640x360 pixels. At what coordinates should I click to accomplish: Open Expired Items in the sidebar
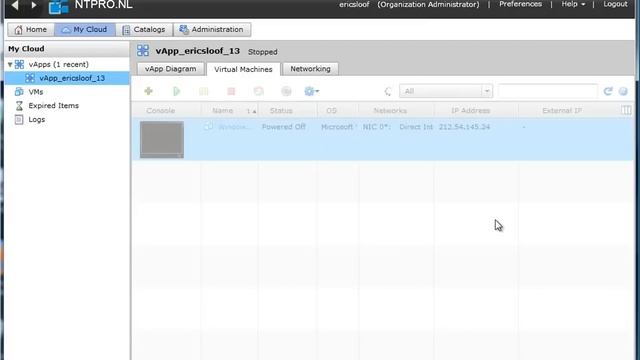[x=53, y=105]
